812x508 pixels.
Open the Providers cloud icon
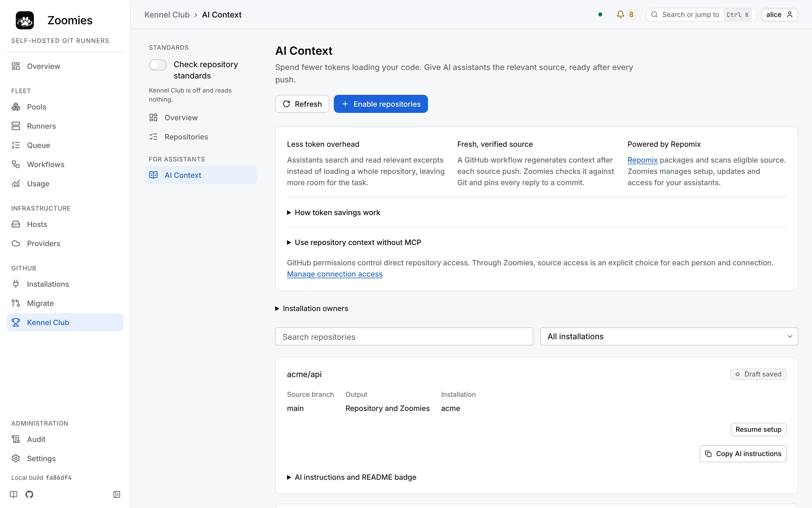point(16,243)
